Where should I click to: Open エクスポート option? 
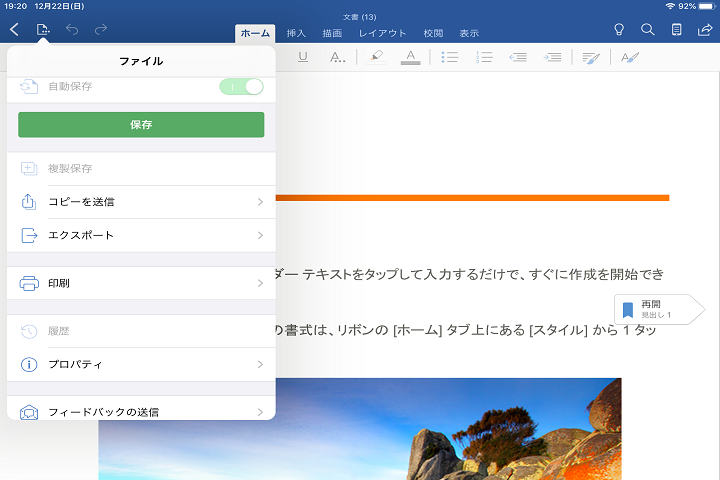tap(141, 235)
